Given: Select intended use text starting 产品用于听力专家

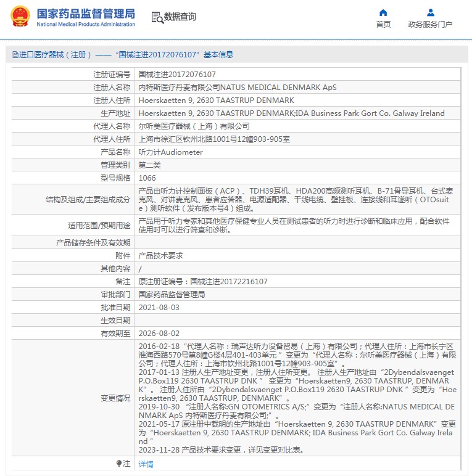Looking at the screenshot, I should [x=294, y=225].
